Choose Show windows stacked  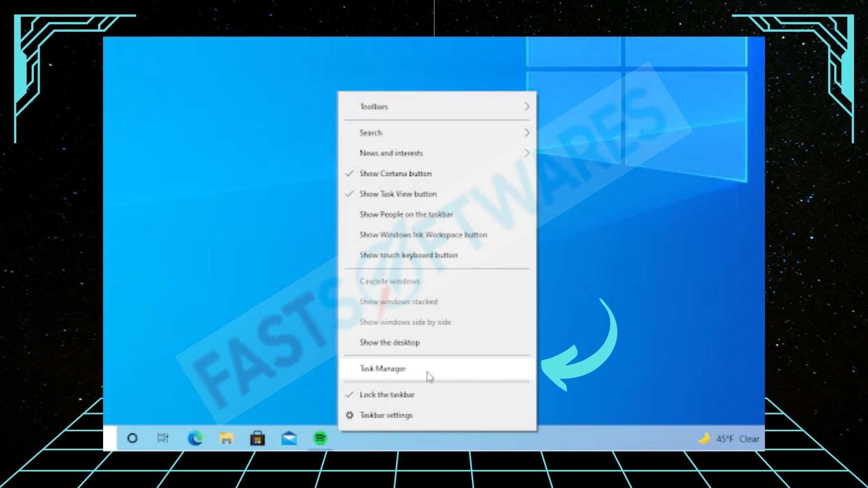coord(438,301)
